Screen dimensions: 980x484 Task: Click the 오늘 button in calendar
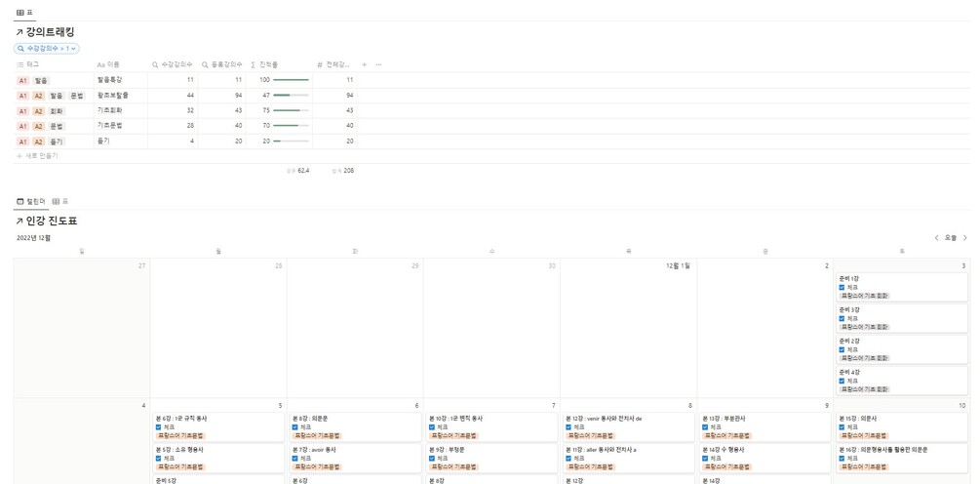coord(951,238)
